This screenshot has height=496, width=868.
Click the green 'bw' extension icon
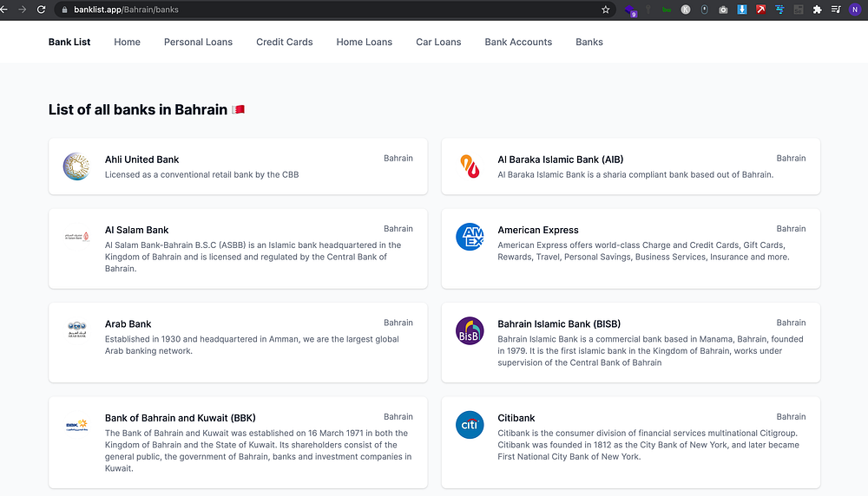667,10
